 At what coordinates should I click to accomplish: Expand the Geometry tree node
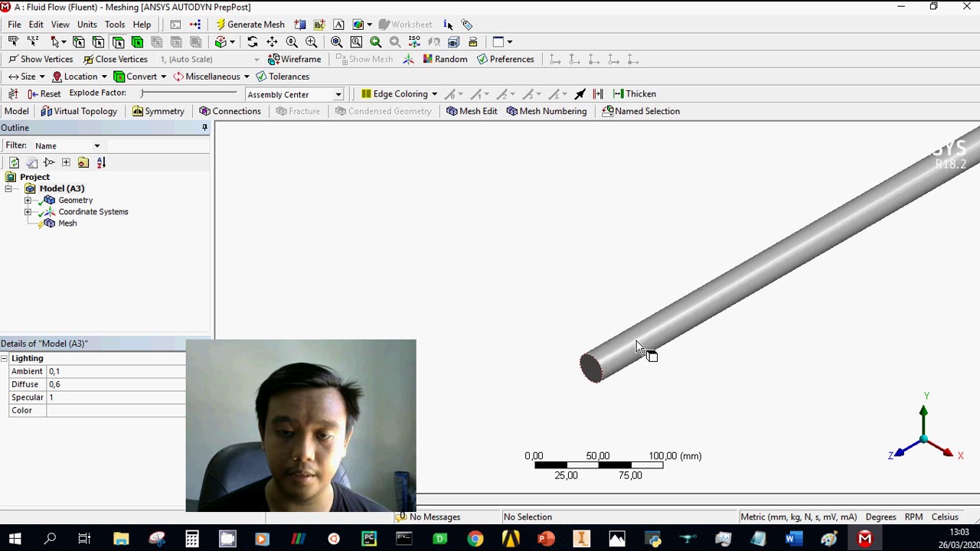pos(28,201)
